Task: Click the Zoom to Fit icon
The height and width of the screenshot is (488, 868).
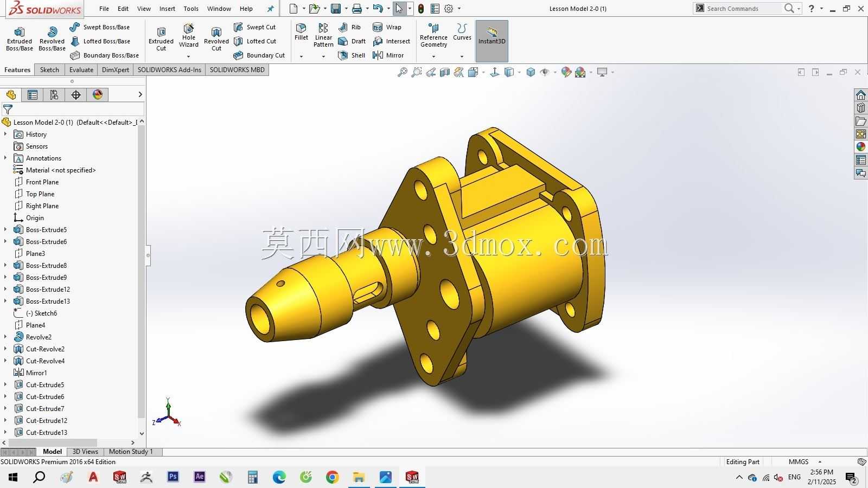Action: click(x=403, y=72)
